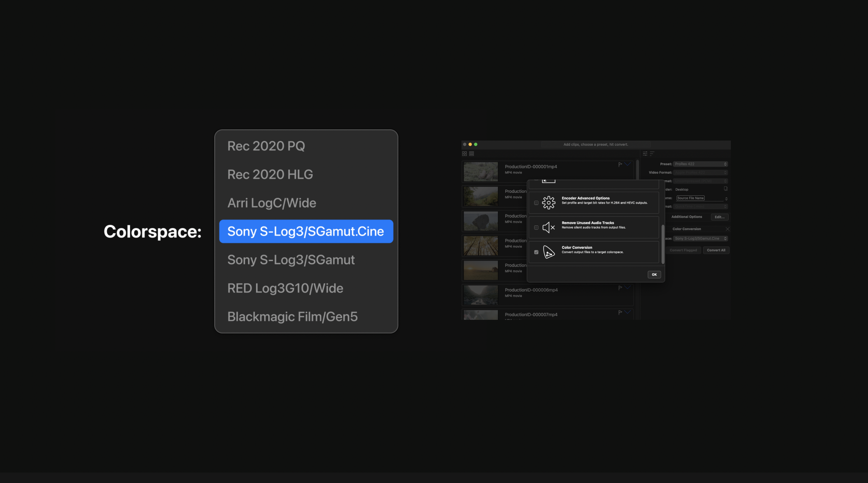The height and width of the screenshot is (483, 868).
Task: Open the Preset dropdown showing ProRes 422
Action: 700,164
